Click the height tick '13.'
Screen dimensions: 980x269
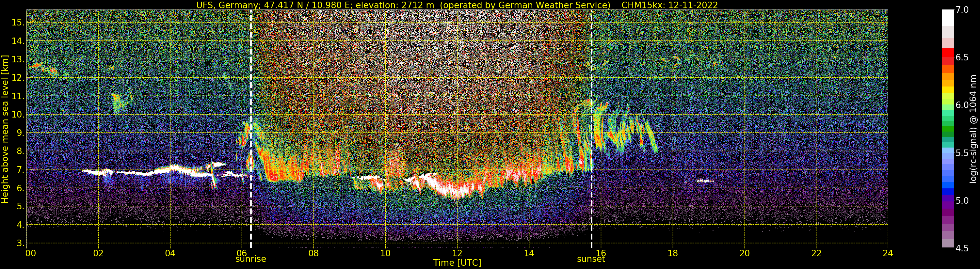(19, 59)
